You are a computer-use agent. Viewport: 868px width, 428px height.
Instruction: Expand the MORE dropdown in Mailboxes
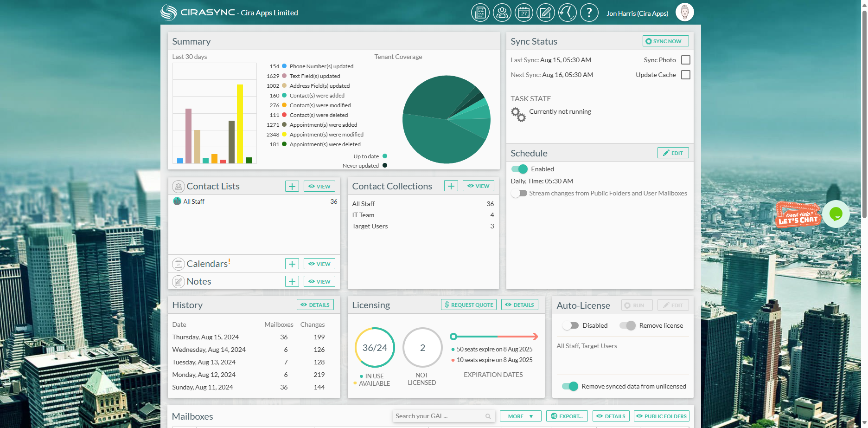point(520,416)
